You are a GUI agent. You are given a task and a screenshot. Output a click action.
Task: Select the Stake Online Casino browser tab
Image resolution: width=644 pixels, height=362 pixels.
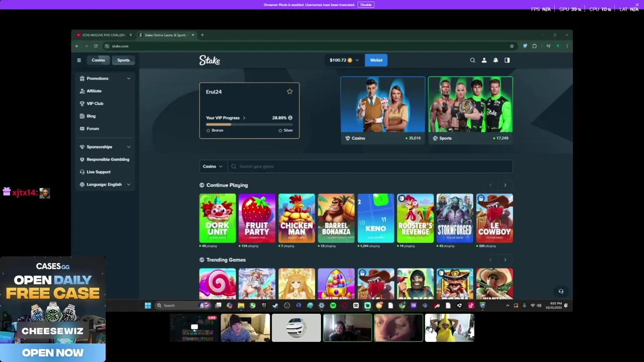click(x=166, y=35)
